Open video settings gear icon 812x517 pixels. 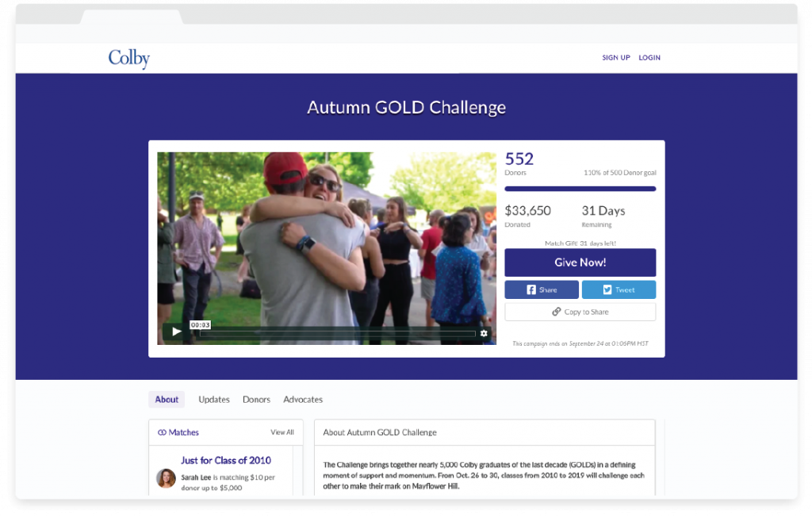(484, 333)
